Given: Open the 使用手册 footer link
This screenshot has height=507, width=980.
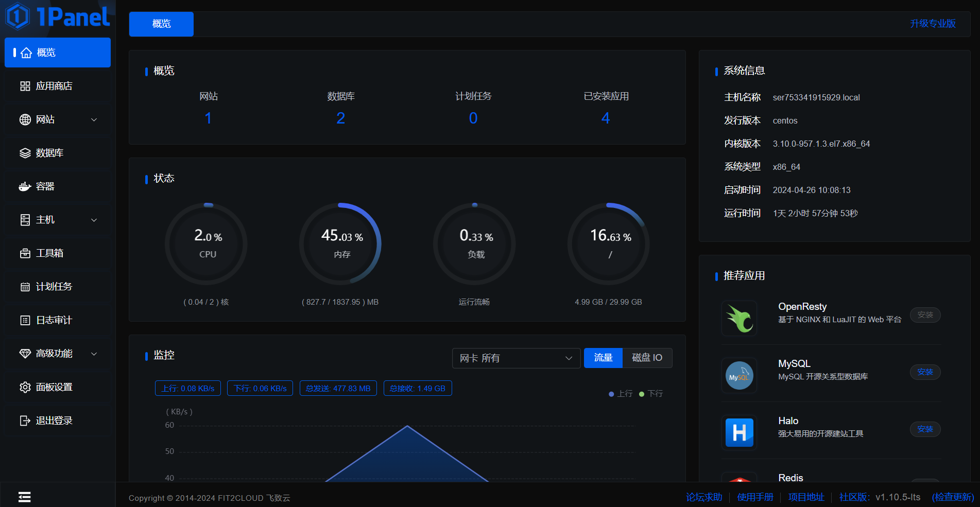Looking at the screenshot, I should tap(755, 497).
